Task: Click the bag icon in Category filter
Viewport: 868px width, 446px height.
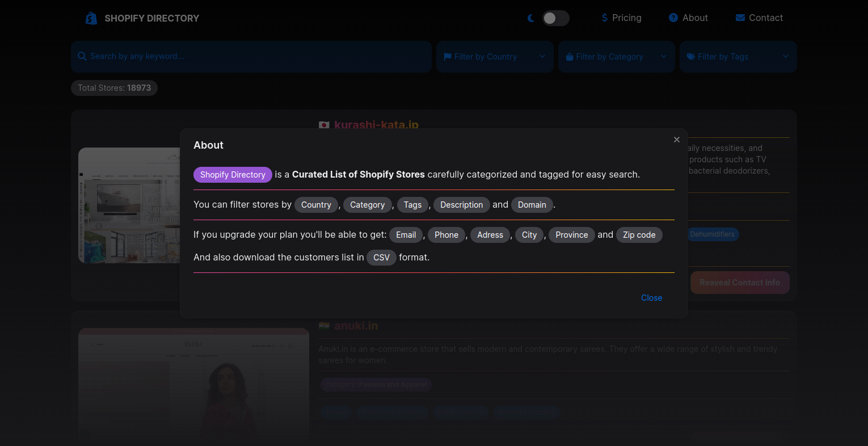Action: point(570,57)
